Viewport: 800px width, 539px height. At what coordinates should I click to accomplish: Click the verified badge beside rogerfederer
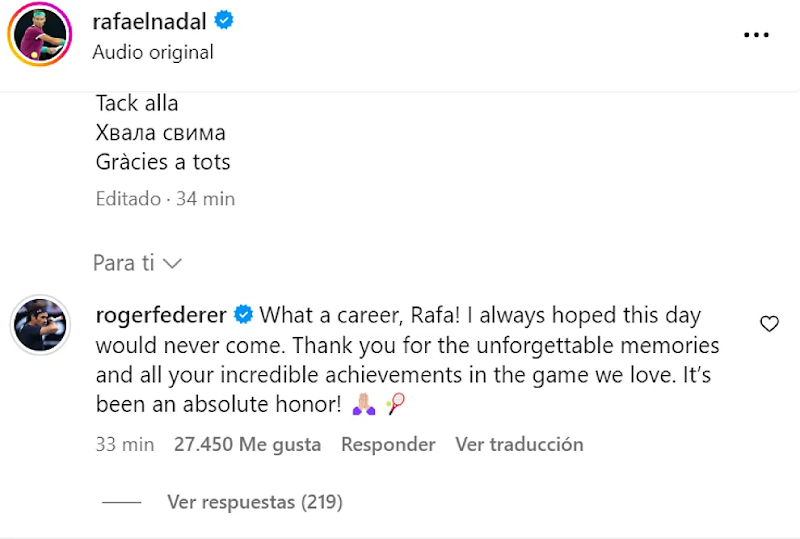pos(243,316)
